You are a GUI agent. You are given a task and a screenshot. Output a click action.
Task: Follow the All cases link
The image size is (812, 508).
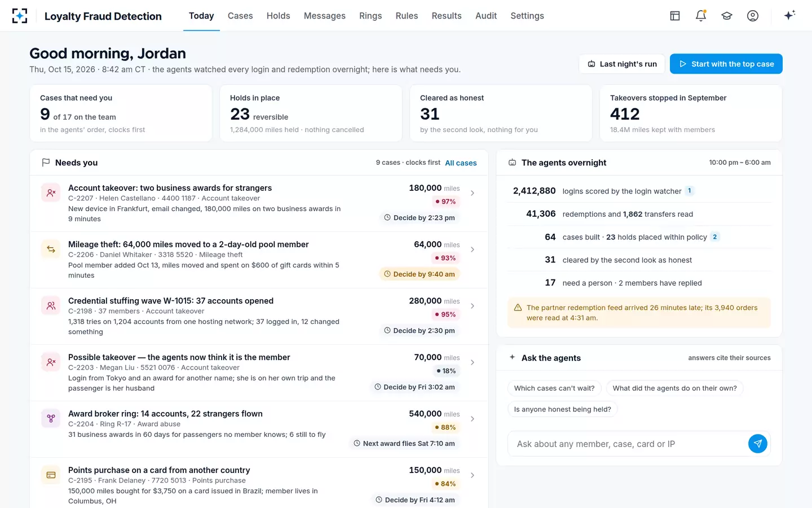click(461, 163)
